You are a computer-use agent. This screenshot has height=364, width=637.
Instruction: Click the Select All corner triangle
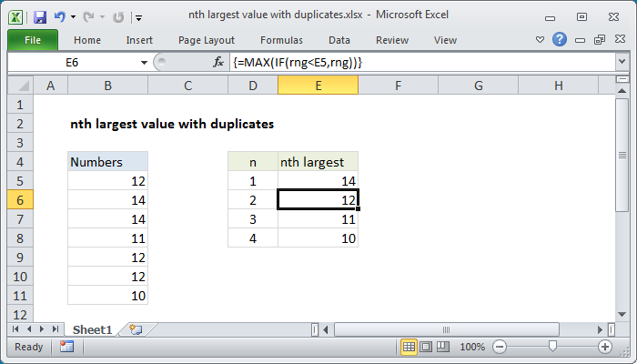[x=21, y=86]
